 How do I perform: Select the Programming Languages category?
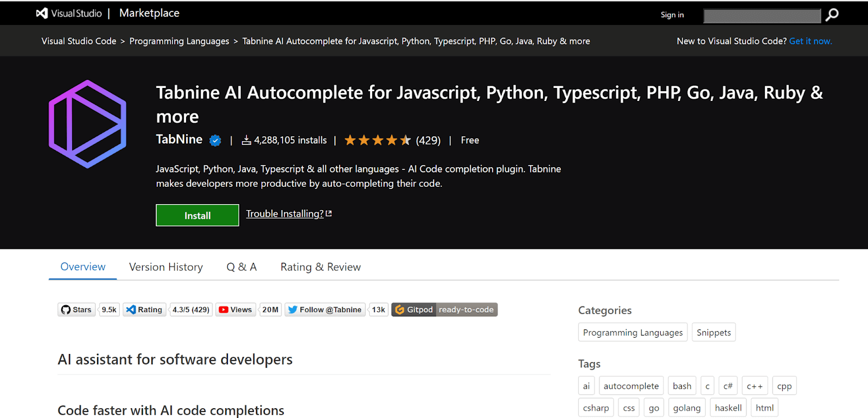[633, 332]
